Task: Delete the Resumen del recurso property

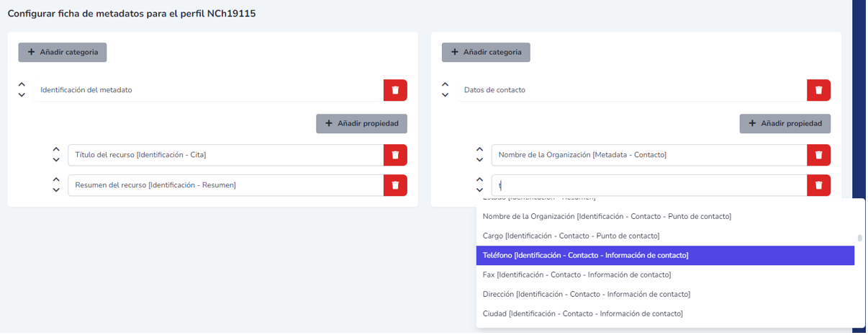Action: [395, 185]
